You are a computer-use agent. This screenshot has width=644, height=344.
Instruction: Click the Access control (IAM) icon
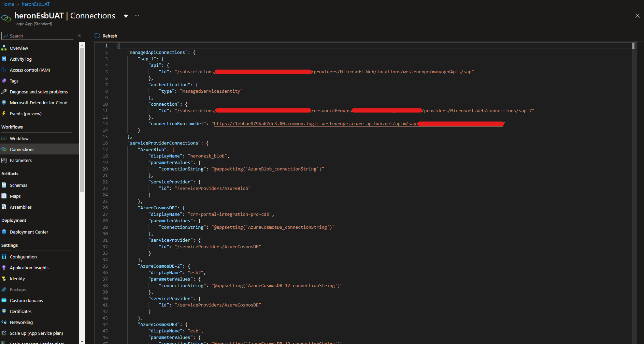coord(4,70)
